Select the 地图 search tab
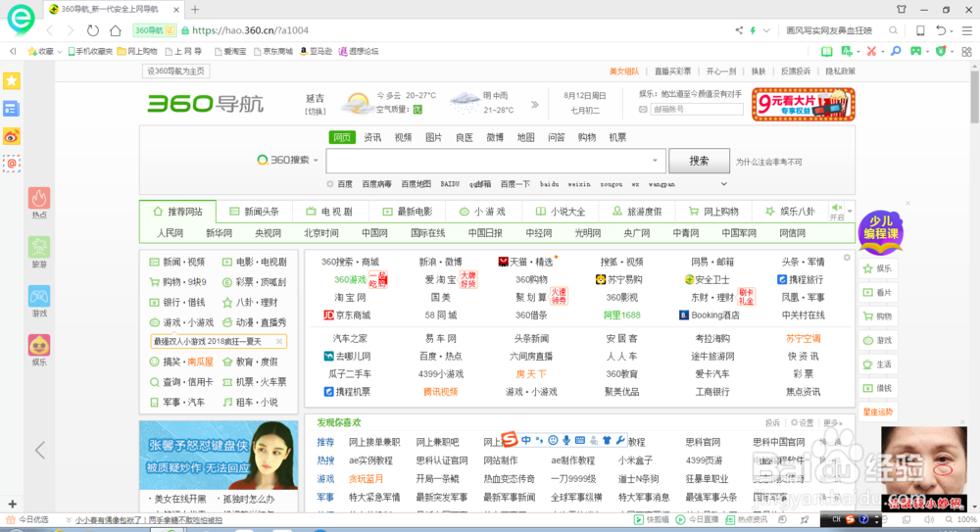 tap(525, 137)
